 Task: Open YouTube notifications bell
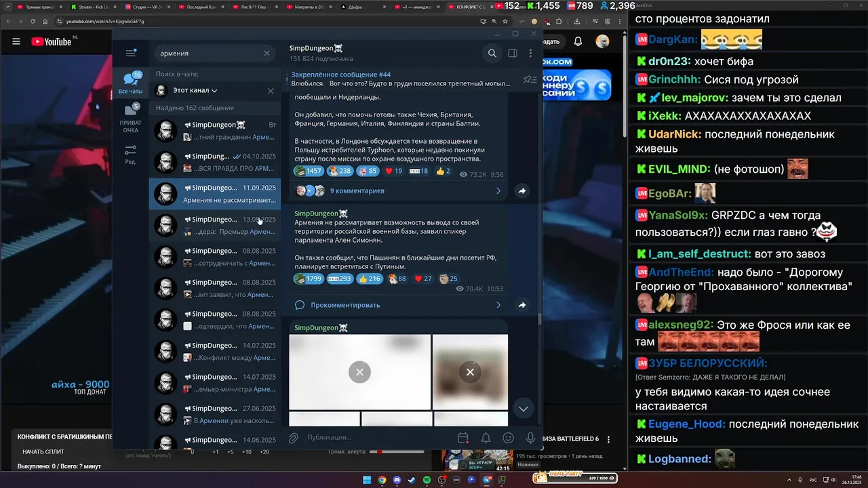(x=578, y=41)
